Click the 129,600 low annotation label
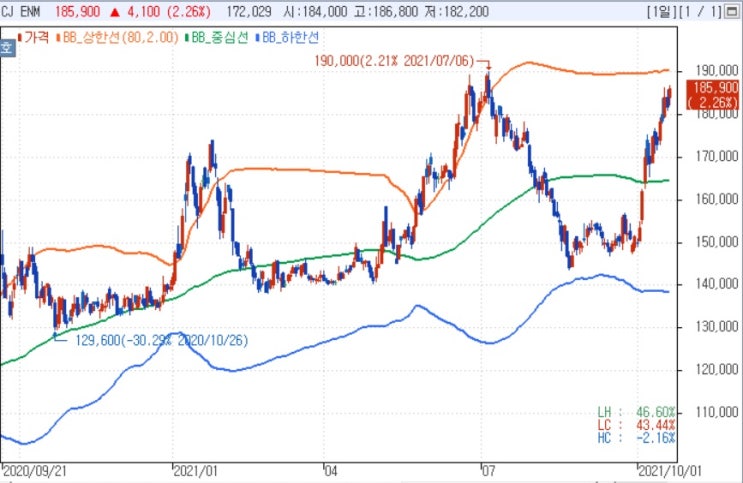This screenshot has height=483, width=743. [162, 340]
